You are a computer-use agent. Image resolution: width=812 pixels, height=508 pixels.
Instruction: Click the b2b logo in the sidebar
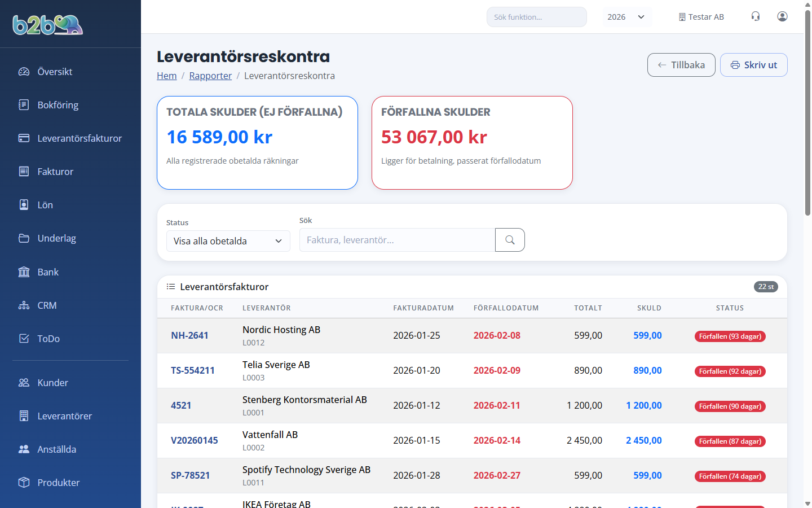point(48,25)
